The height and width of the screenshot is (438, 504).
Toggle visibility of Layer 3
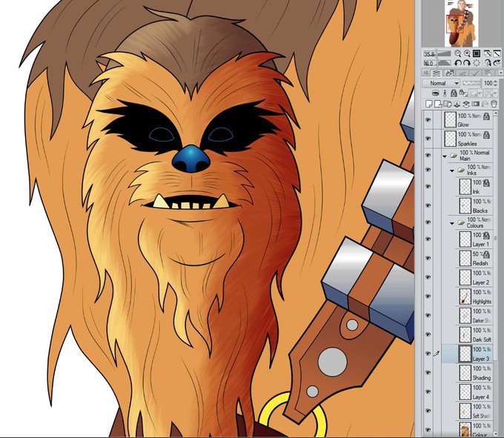(x=428, y=354)
